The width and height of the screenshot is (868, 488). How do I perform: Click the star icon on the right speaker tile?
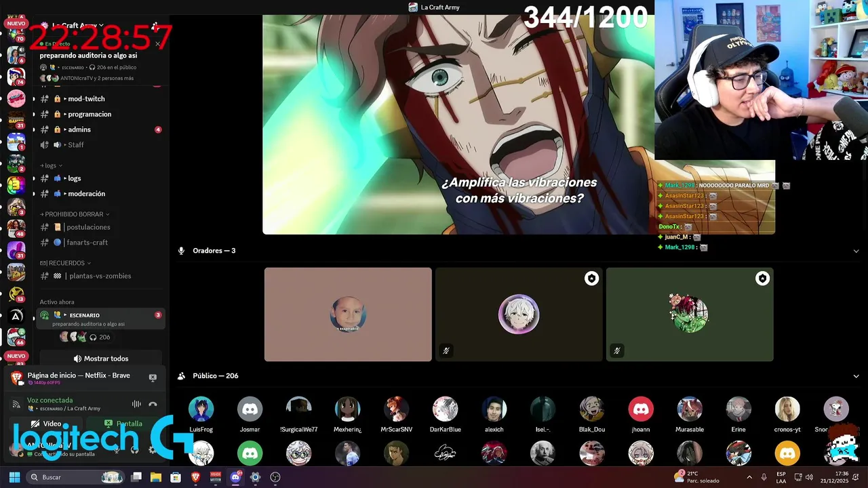click(763, 279)
